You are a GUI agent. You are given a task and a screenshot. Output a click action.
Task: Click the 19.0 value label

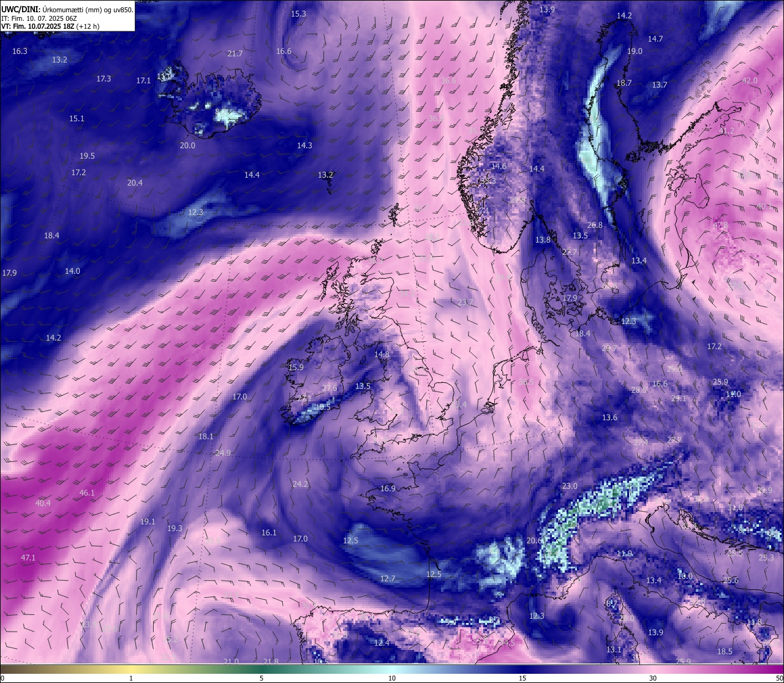coord(635,51)
